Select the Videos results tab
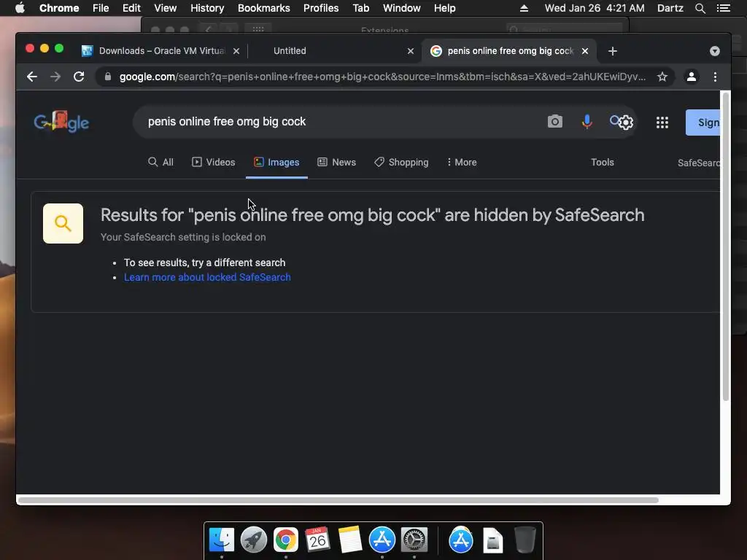This screenshot has width=747, height=560. tap(214, 163)
